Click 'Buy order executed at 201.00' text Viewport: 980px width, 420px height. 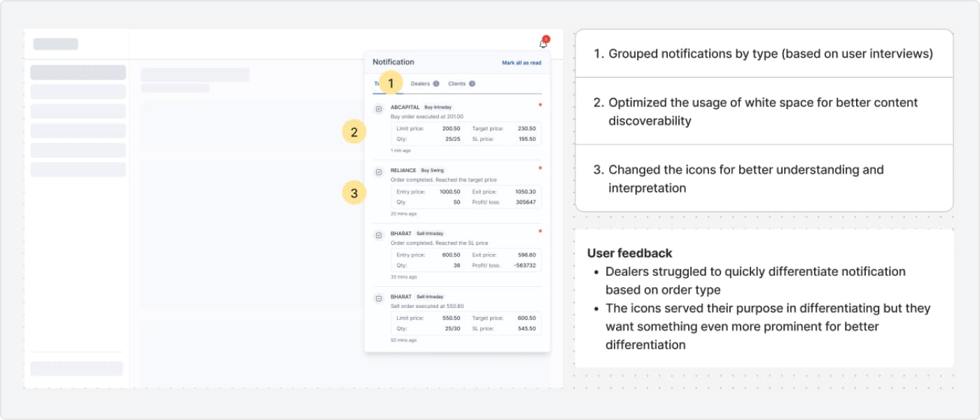coord(427,117)
